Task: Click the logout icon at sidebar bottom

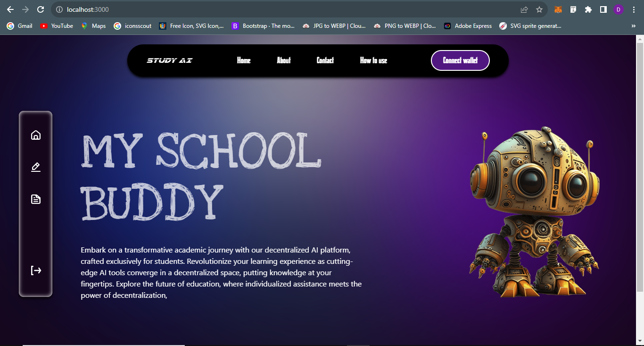Action: pyautogui.click(x=36, y=270)
